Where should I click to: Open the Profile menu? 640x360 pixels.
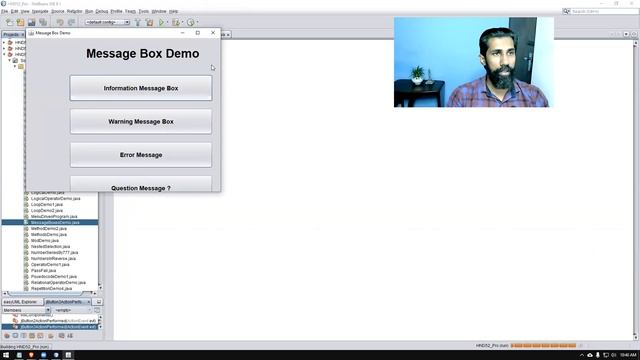[116, 11]
